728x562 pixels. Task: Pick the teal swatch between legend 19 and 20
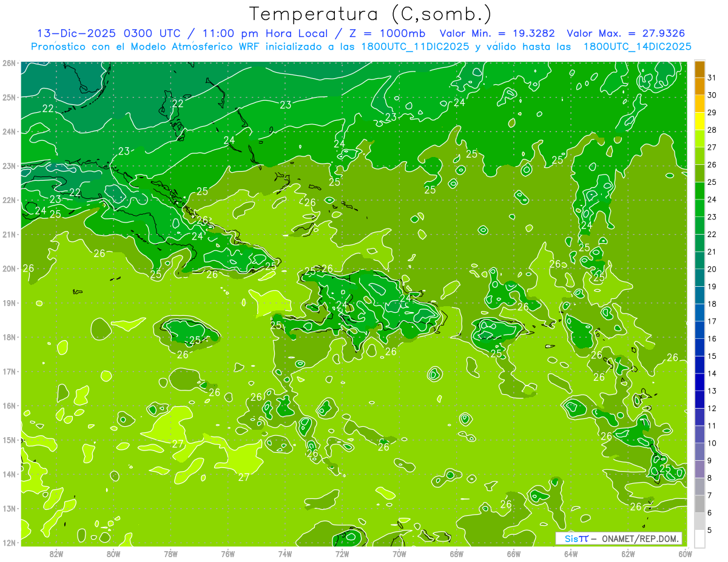[699, 278]
